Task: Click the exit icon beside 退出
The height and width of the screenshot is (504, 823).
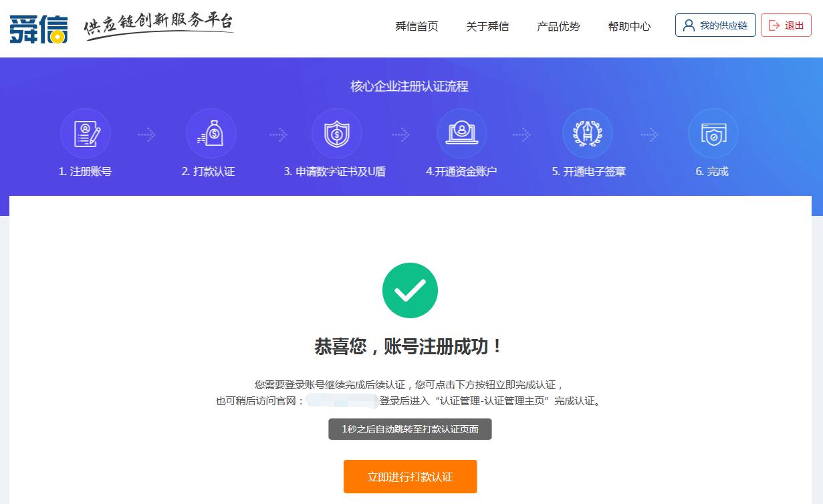Action: point(774,25)
